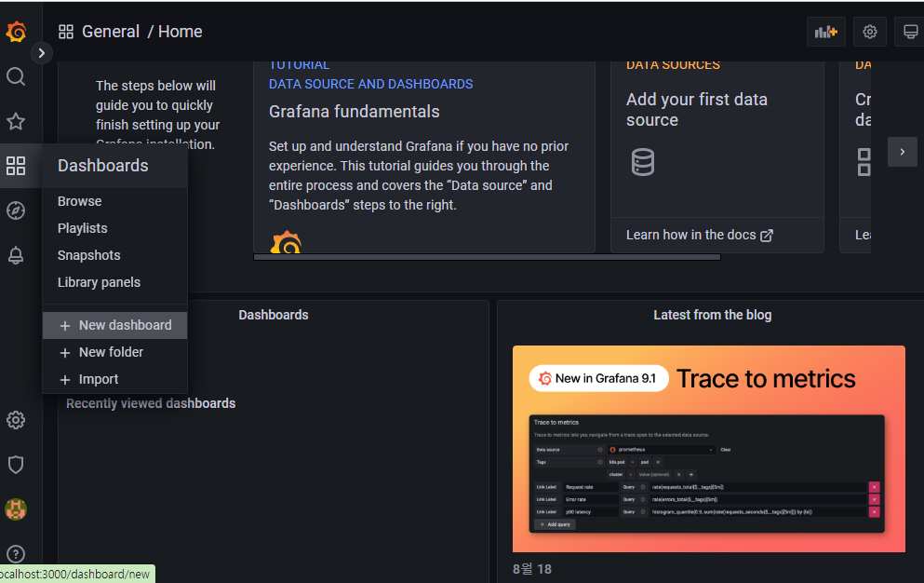Open the search dashboards magnifier icon
924x583 pixels.
click(x=16, y=76)
